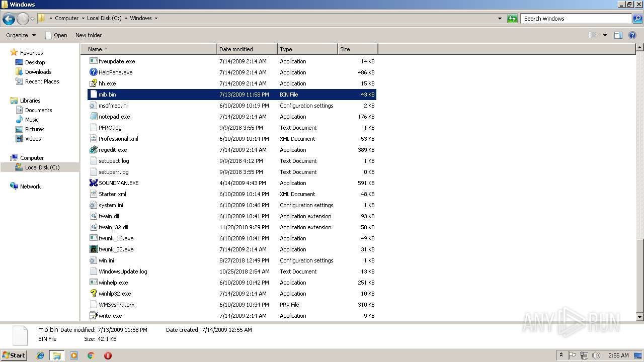Open Windows Media Player from taskbar
Image resolution: width=644 pixels, height=362 pixels.
click(x=74, y=355)
